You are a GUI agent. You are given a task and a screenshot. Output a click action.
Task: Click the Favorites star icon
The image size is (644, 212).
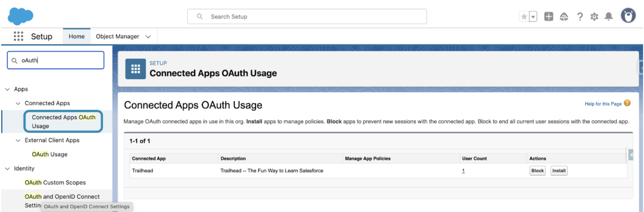point(524,17)
